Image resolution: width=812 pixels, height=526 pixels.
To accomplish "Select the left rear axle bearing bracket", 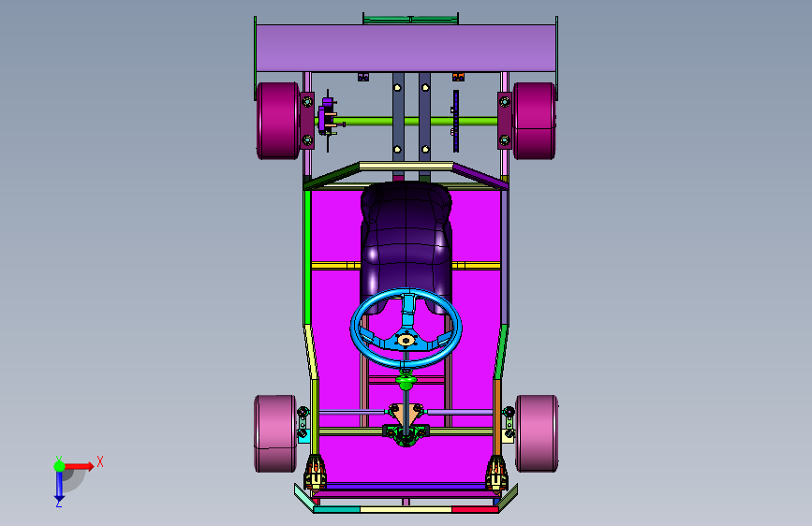I will [x=307, y=121].
